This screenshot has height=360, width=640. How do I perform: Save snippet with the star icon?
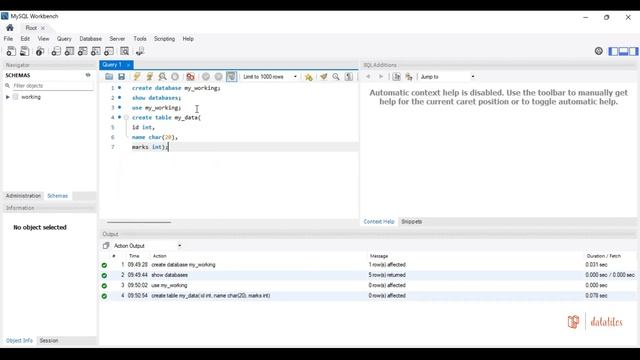point(309,77)
